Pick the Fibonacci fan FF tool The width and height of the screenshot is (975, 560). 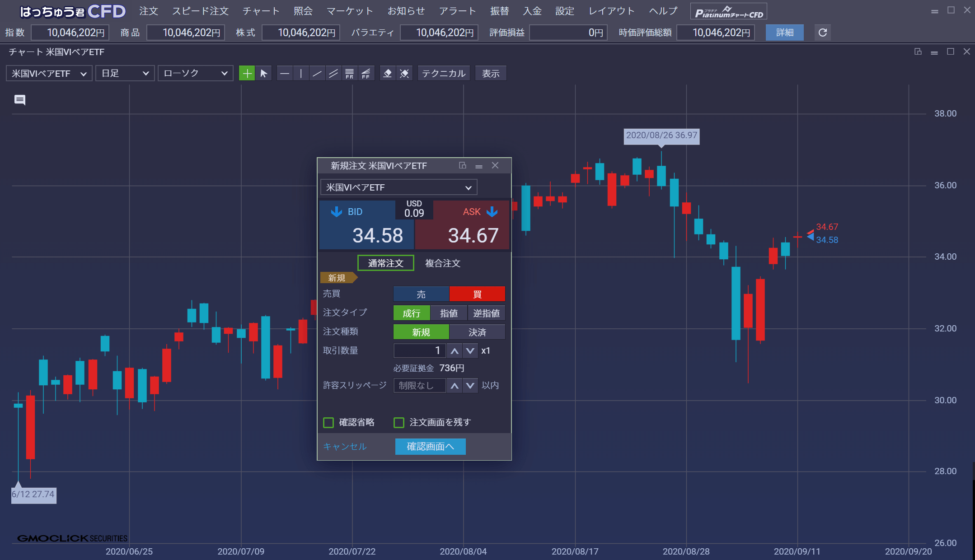pyautogui.click(x=366, y=73)
